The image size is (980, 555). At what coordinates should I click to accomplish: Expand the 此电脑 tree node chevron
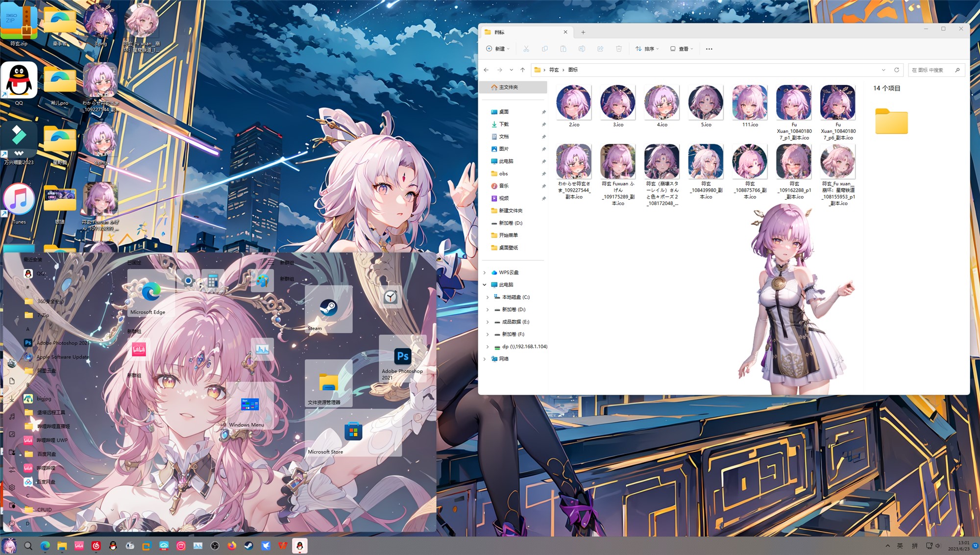click(x=485, y=285)
